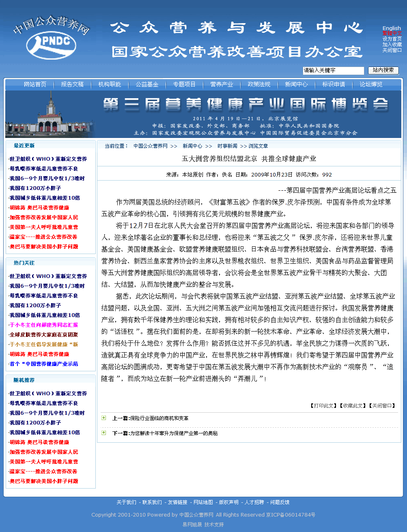Click 收藏此文 below the article
The image size is (407, 532).
(x=353, y=406)
